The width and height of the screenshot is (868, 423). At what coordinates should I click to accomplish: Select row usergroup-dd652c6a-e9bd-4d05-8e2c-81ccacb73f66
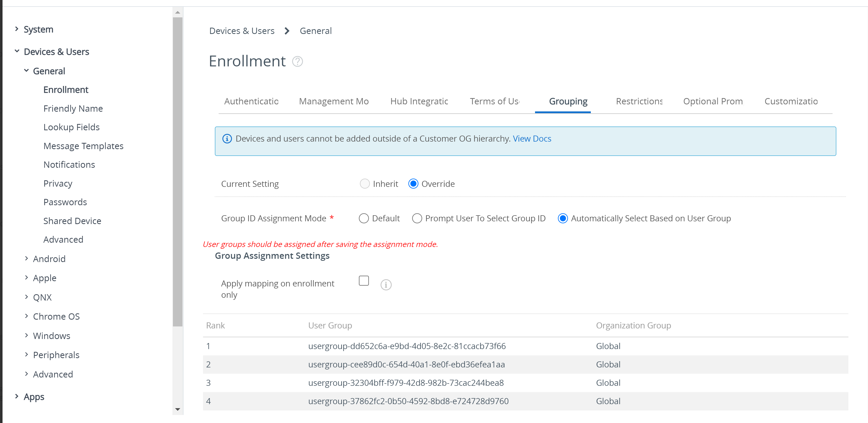pos(525,346)
